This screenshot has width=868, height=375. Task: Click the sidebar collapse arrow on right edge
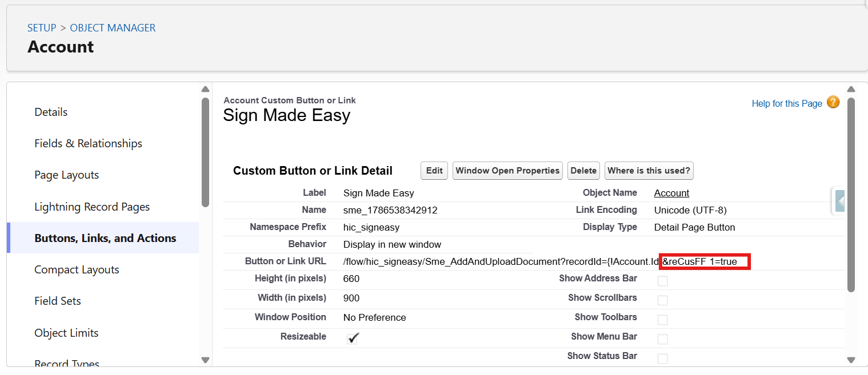[x=839, y=201]
